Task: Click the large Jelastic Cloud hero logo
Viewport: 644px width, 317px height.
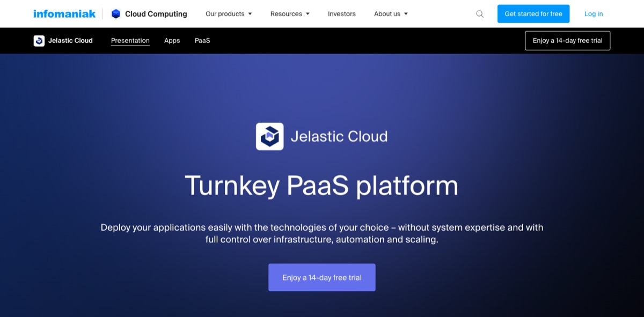Action: [269, 136]
